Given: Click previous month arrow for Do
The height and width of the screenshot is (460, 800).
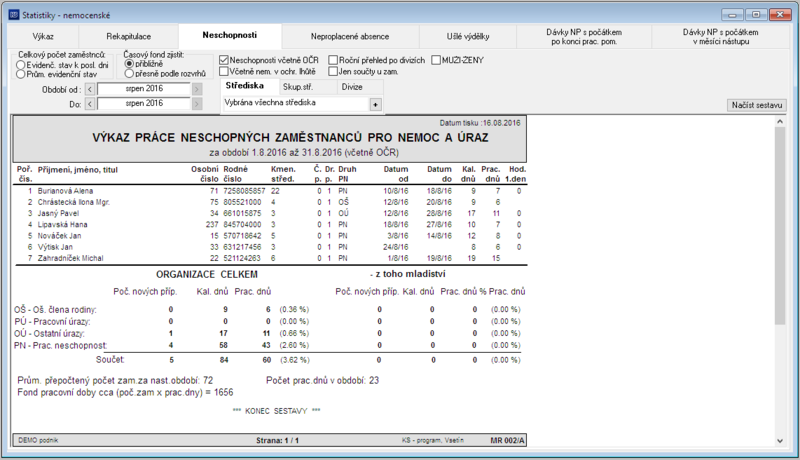Looking at the screenshot, I should tap(90, 104).
